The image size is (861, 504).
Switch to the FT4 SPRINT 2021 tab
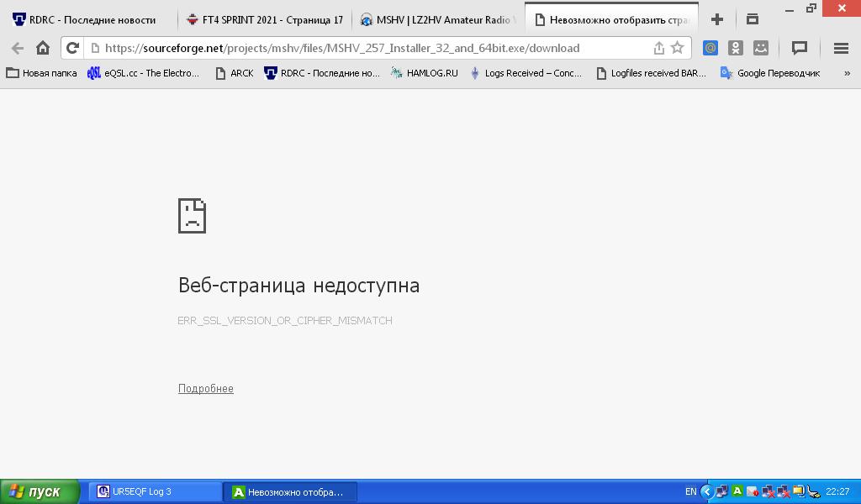265,19
